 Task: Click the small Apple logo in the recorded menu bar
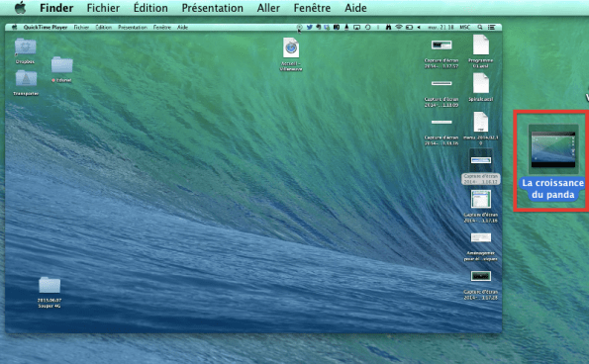click(x=15, y=27)
